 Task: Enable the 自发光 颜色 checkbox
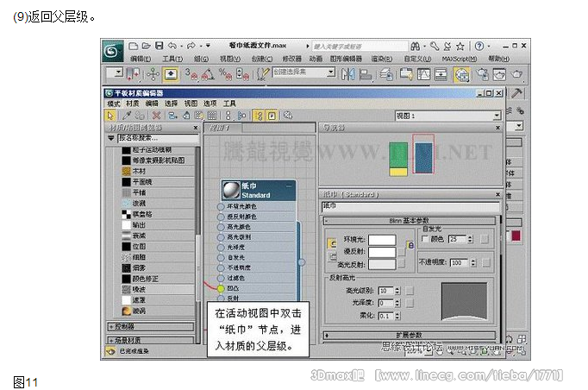pyautogui.click(x=424, y=239)
